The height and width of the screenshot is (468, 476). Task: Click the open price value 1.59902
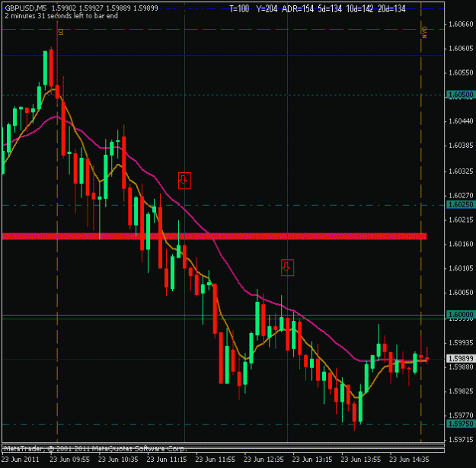coord(64,8)
